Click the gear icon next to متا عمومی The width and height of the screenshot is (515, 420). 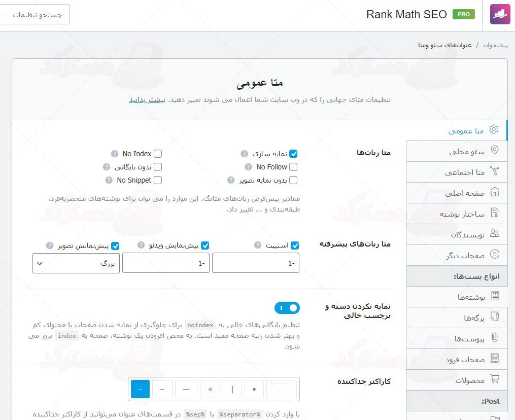(x=493, y=130)
